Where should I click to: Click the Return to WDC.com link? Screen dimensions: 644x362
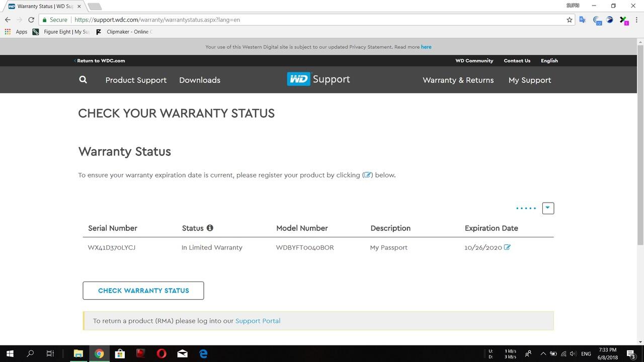tap(100, 60)
